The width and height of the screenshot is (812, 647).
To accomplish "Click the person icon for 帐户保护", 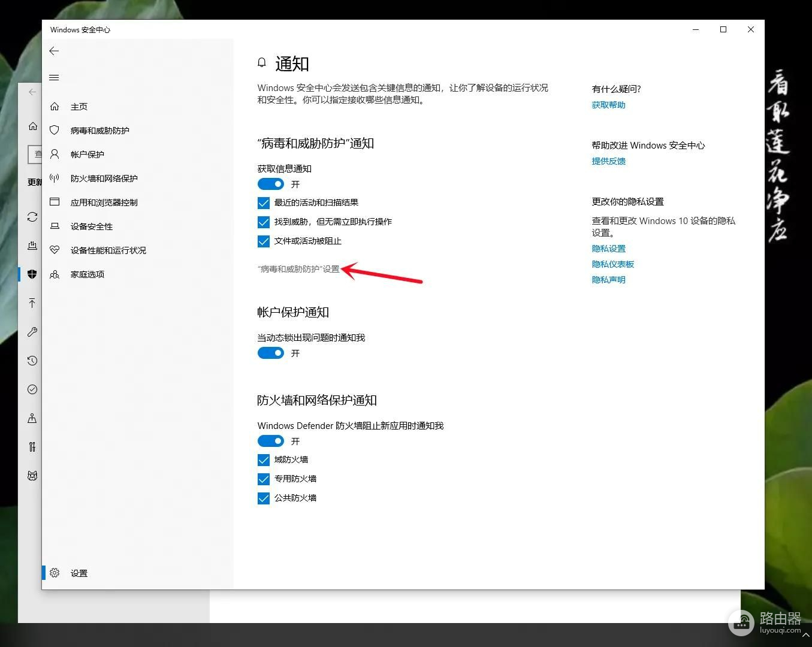I will pos(55,154).
